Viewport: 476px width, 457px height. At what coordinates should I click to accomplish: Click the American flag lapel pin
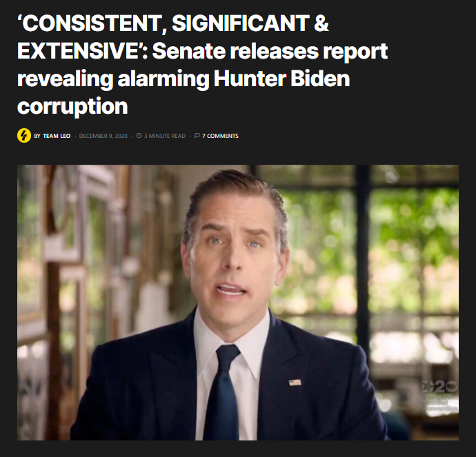(x=295, y=383)
